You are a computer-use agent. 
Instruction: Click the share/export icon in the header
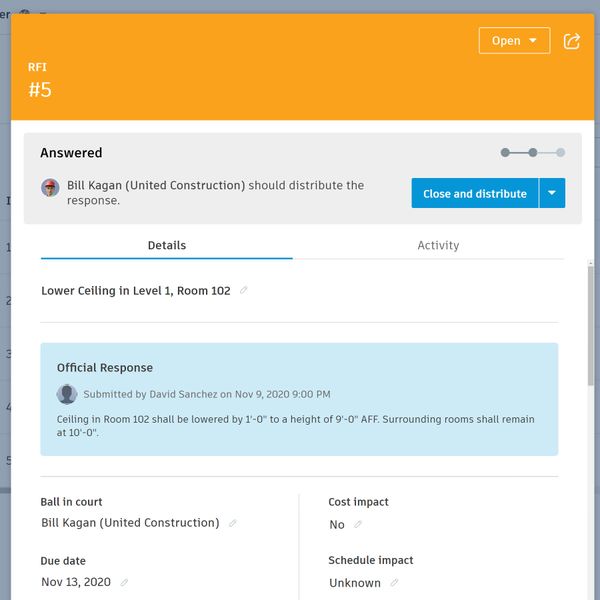[x=572, y=41]
